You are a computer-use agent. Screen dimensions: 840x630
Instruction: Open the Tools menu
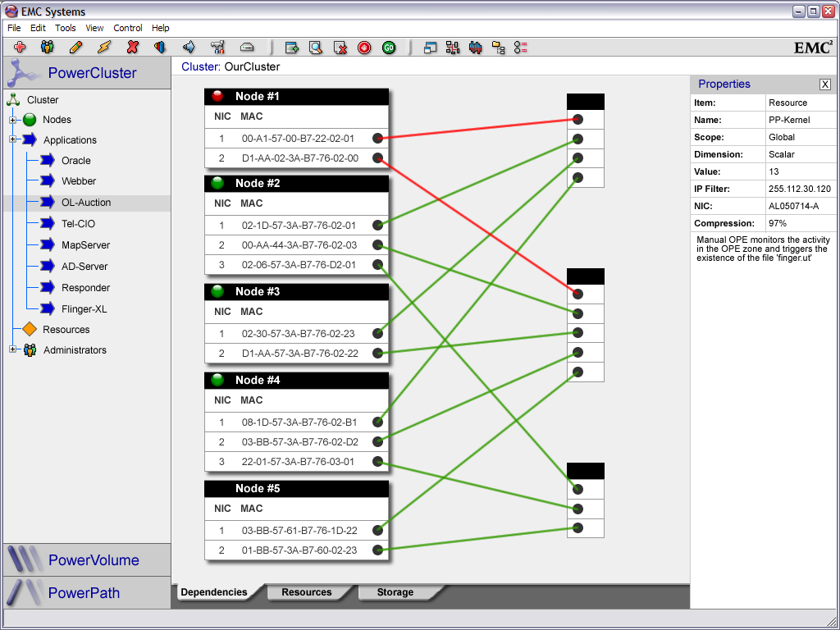66,28
